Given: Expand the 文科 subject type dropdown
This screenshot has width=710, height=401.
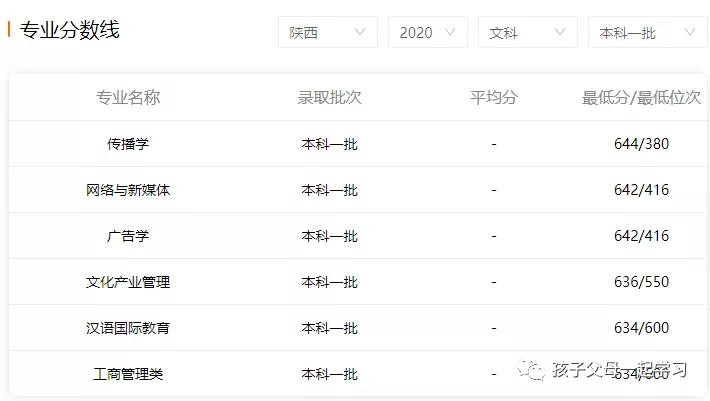Looking at the screenshot, I should click(x=527, y=33).
